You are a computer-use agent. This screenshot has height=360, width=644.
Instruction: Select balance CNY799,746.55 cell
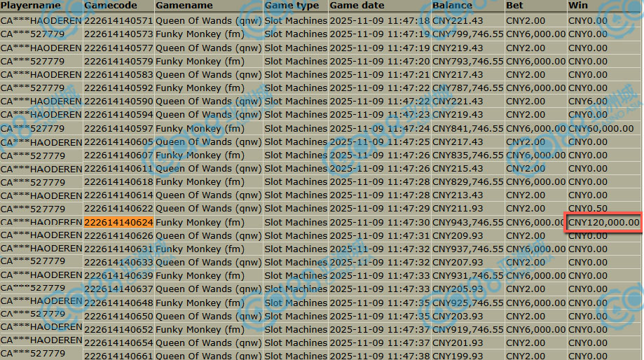pos(467,34)
